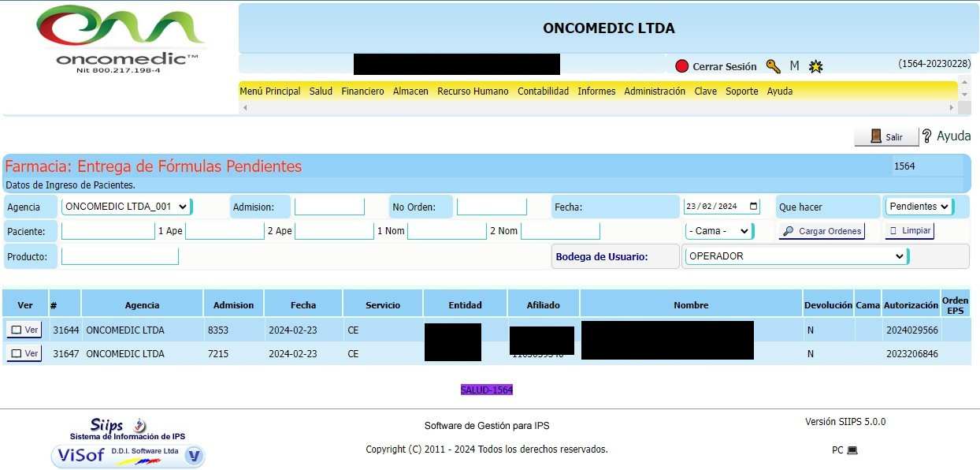Click the Producto input field
Viewport: 980px width, 470px height.
coord(120,256)
